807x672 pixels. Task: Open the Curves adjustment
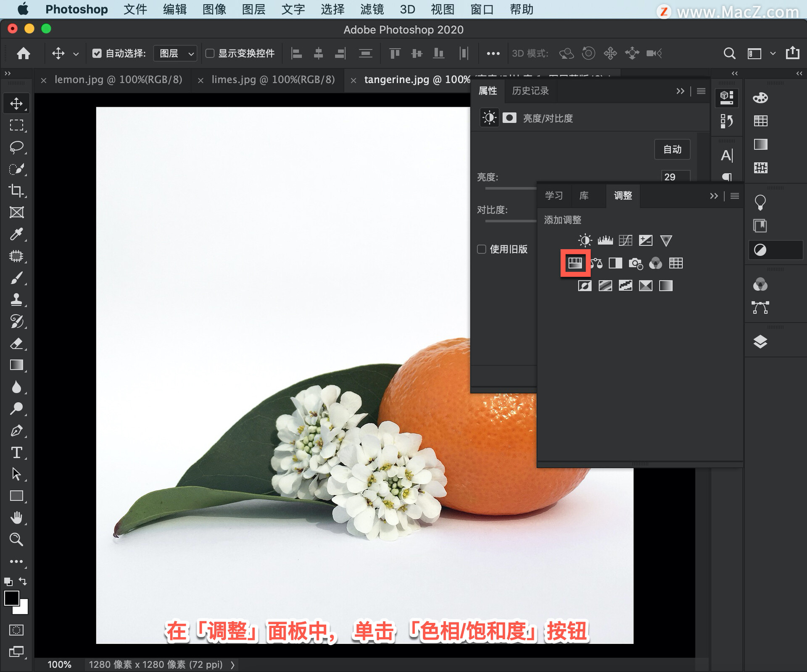point(626,240)
